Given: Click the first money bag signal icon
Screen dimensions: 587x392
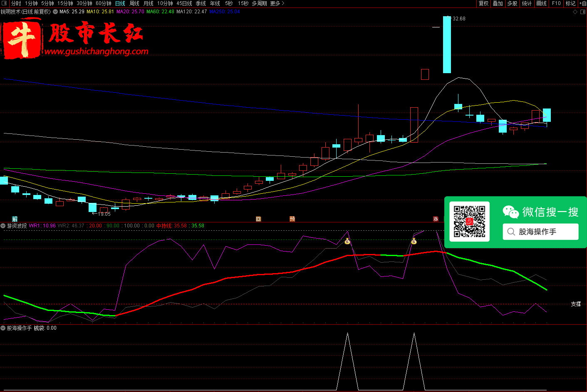Looking at the screenshot, I should (x=347, y=241).
